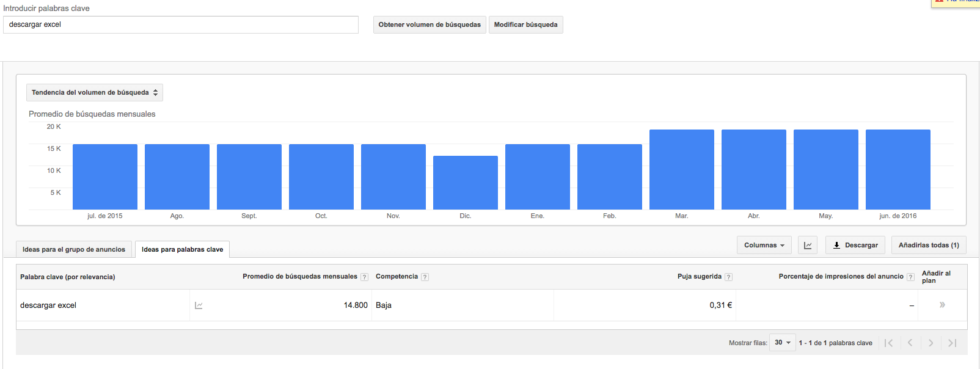Click Obtener volumen de búsquedas button
Viewport: 980px width, 369px height.
click(x=430, y=24)
